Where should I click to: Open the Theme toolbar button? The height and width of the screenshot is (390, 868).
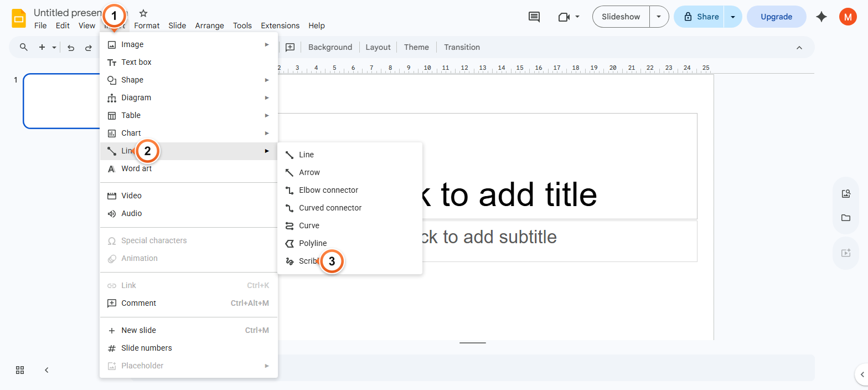[416, 47]
